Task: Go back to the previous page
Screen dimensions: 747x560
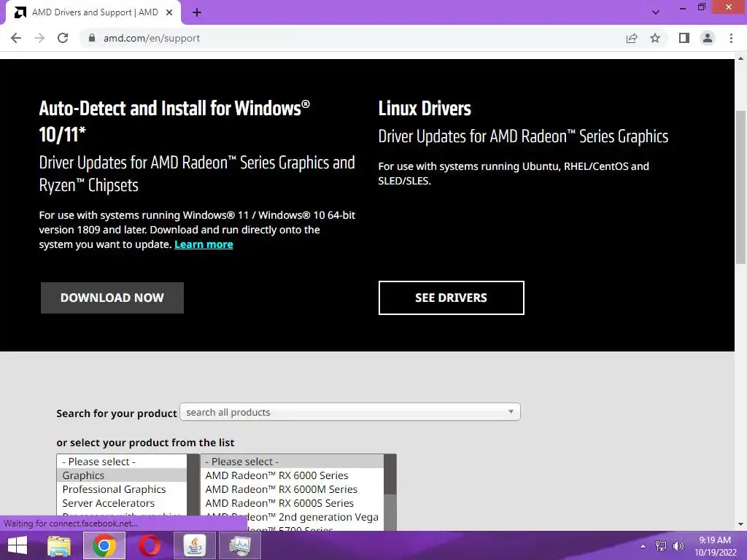Action: (16, 38)
